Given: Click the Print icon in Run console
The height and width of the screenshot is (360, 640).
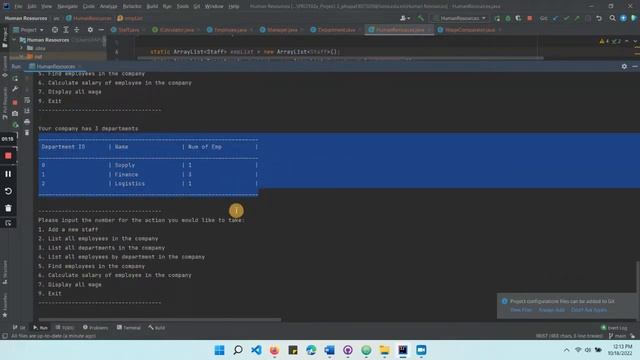Looking at the screenshot, I should click(27, 122).
